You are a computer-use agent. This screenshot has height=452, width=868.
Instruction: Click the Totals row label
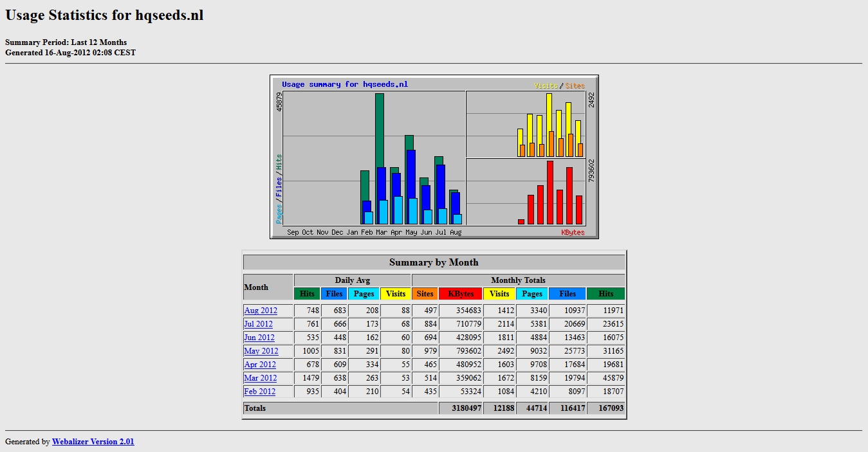(x=255, y=408)
